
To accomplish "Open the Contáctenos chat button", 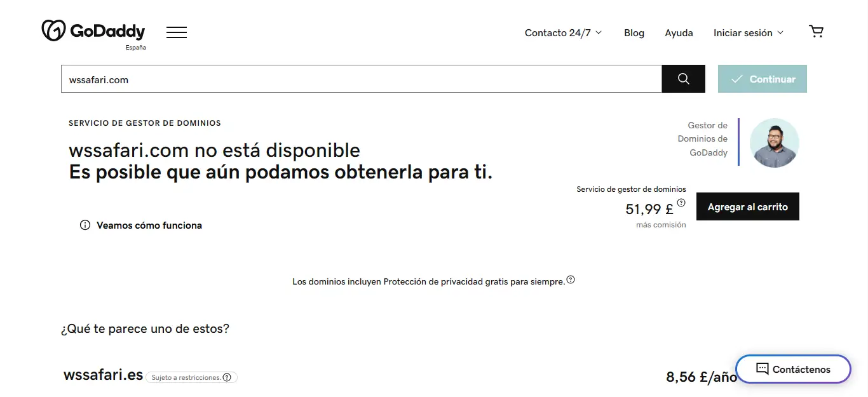I will (793, 369).
